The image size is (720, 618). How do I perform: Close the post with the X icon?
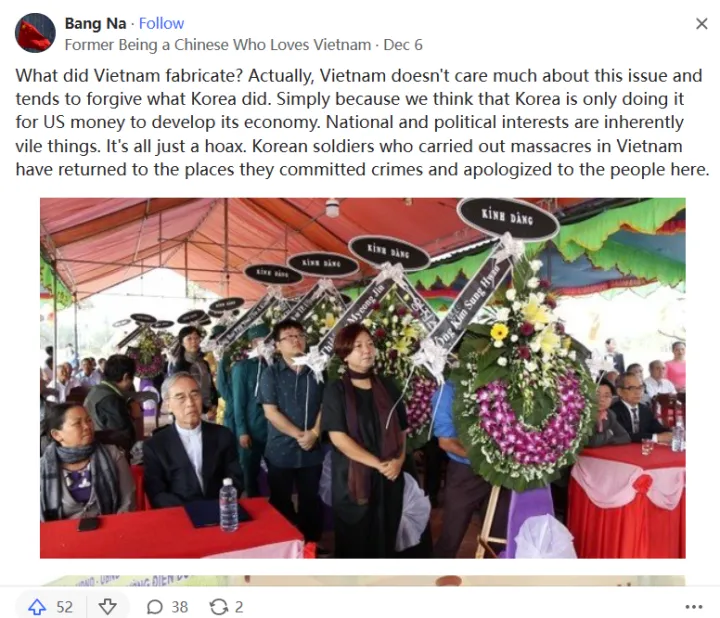tap(702, 24)
